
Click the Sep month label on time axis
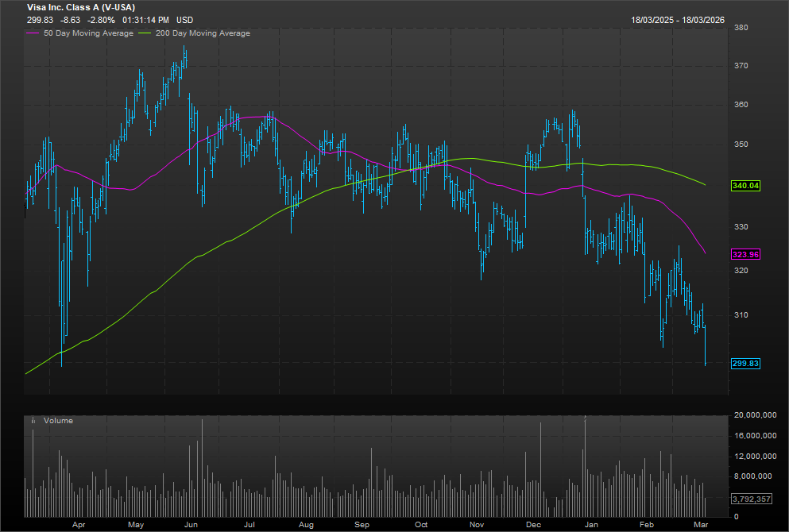362,525
